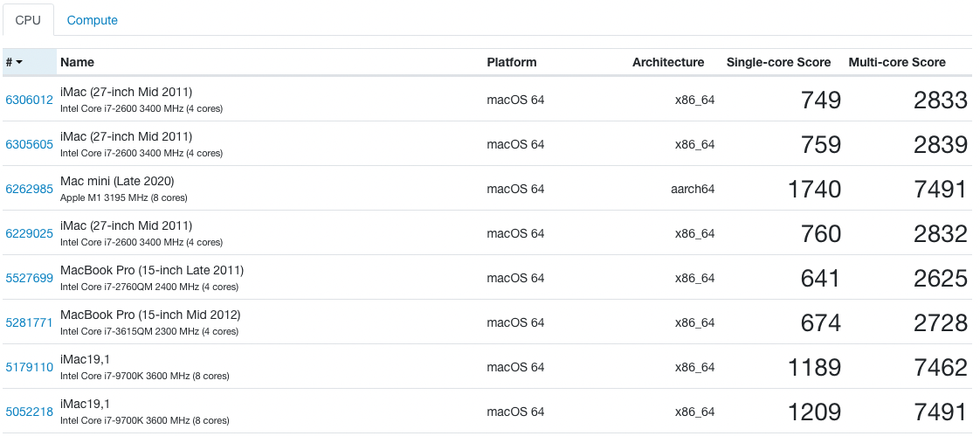Viewport: 980px width, 436px height.
Task: Open benchmark result 5052218
Action: point(29,412)
